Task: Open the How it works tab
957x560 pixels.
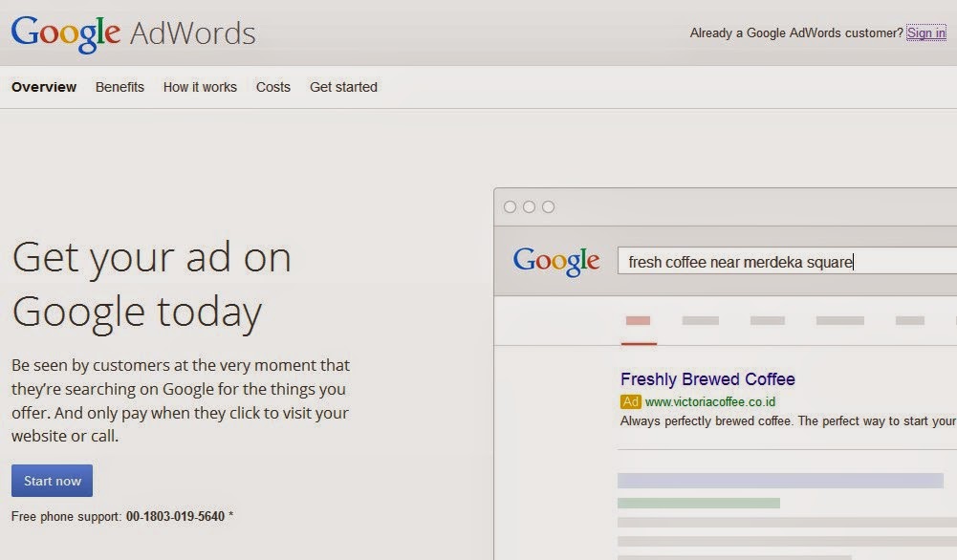Action: click(x=200, y=87)
